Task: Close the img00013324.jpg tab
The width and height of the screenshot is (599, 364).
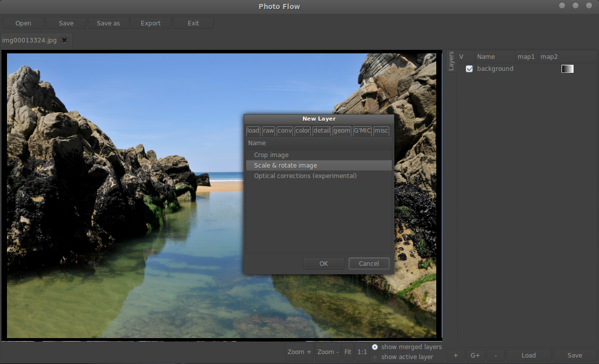Action: (x=64, y=41)
